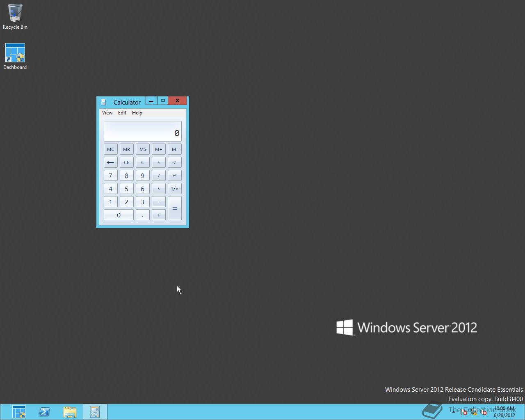Click the divide (/) button

click(x=159, y=176)
